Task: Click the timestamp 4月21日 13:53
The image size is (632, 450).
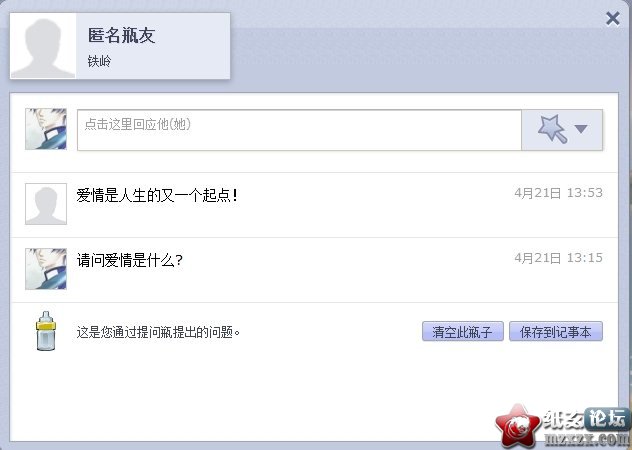Action: click(559, 193)
